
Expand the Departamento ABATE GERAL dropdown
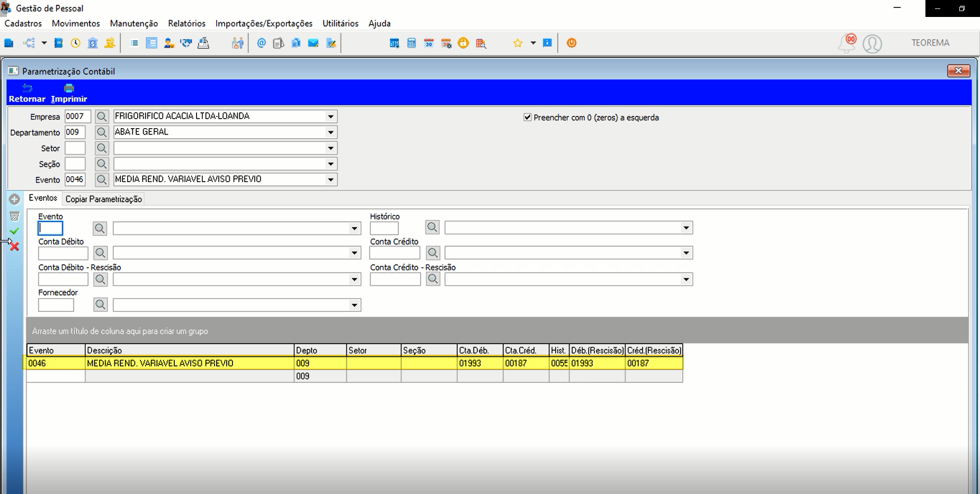click(x=331, y=132)
